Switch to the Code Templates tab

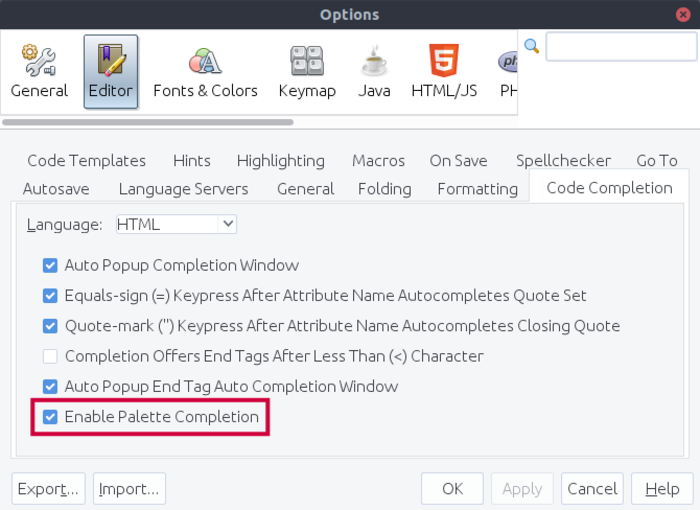[x=86, y=161]
